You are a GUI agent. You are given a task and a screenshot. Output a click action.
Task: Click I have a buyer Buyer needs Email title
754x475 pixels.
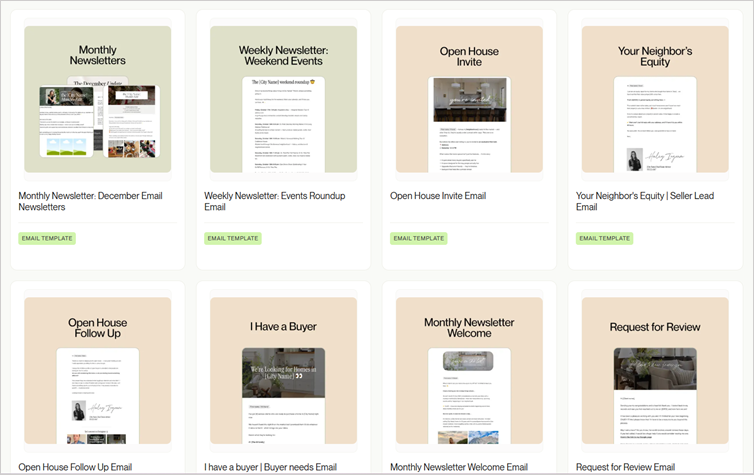(270, 467)
